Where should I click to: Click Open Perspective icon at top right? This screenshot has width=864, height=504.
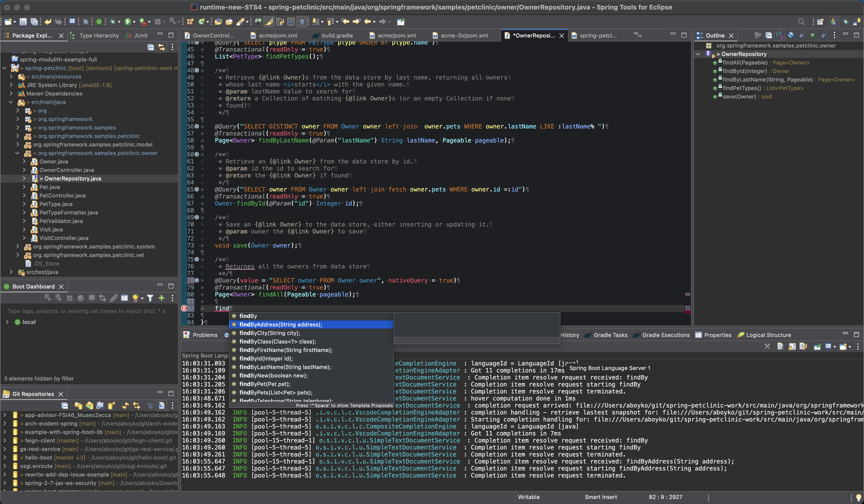pyautogui.click(x=820, y=21)
